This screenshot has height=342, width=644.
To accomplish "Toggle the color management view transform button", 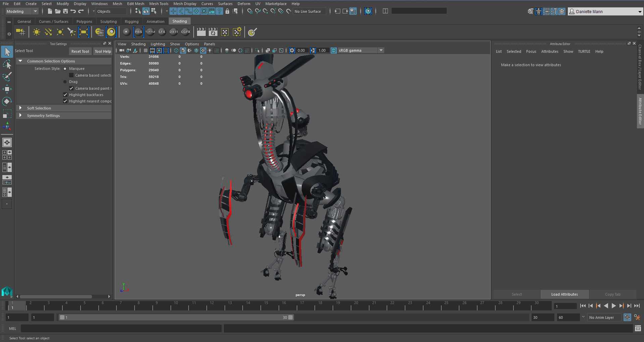I will pos(334,50).
